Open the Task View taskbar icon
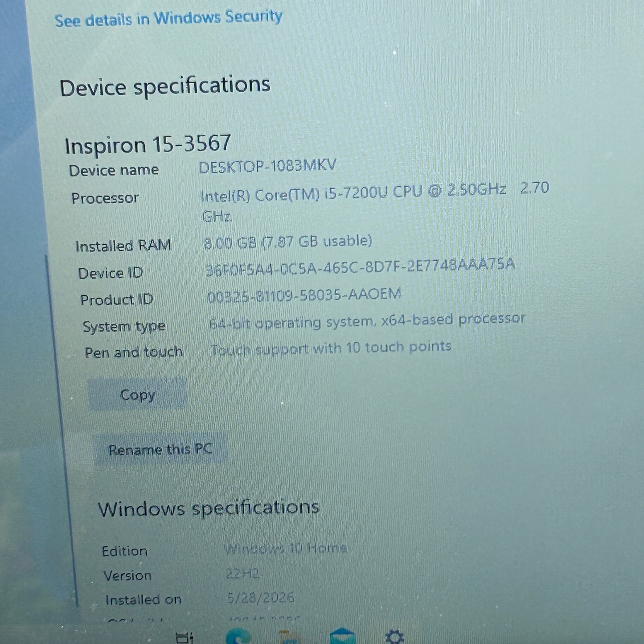This screenshot has width=644, height=644. pyautogui.click(x=185, y=637)
